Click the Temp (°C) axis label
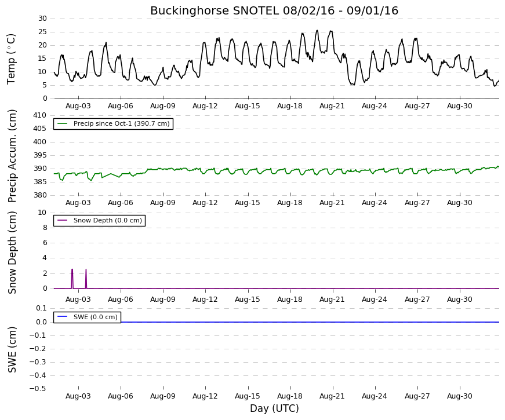 coord(11,59)
